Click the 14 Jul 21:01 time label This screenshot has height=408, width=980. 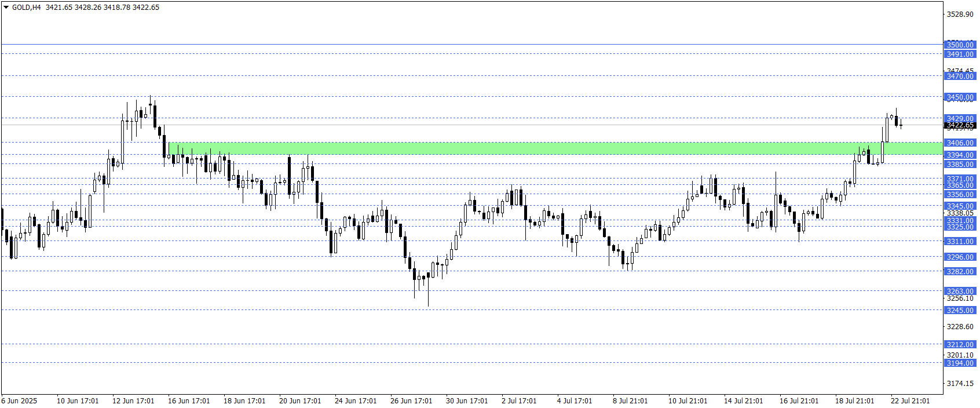tap(743, 401)
